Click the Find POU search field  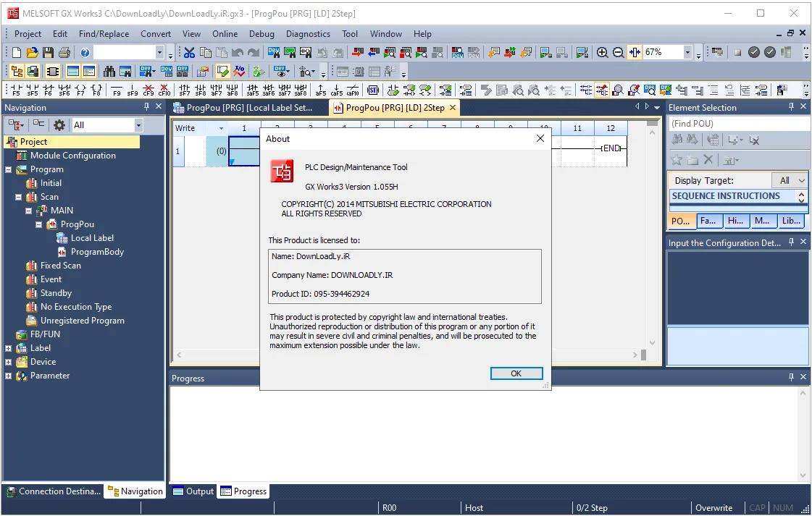[739, 124]
